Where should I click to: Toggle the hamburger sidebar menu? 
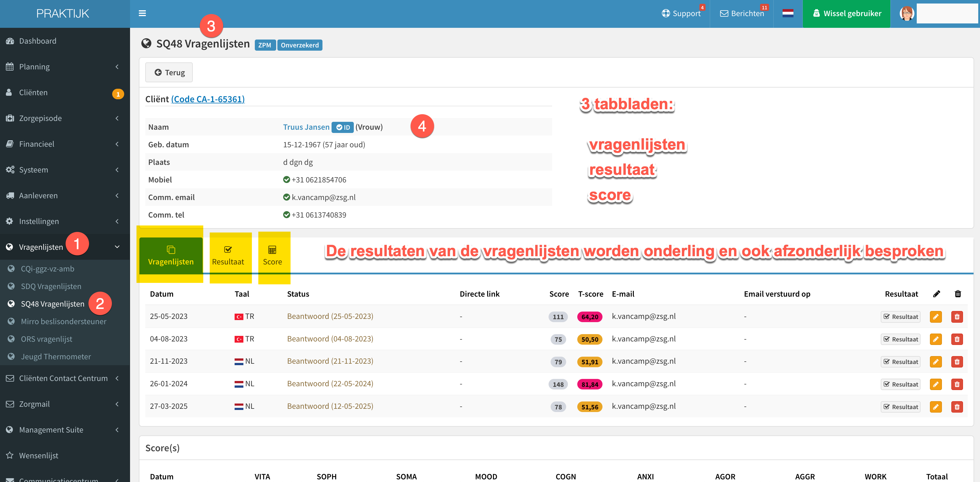coord(142,13)
